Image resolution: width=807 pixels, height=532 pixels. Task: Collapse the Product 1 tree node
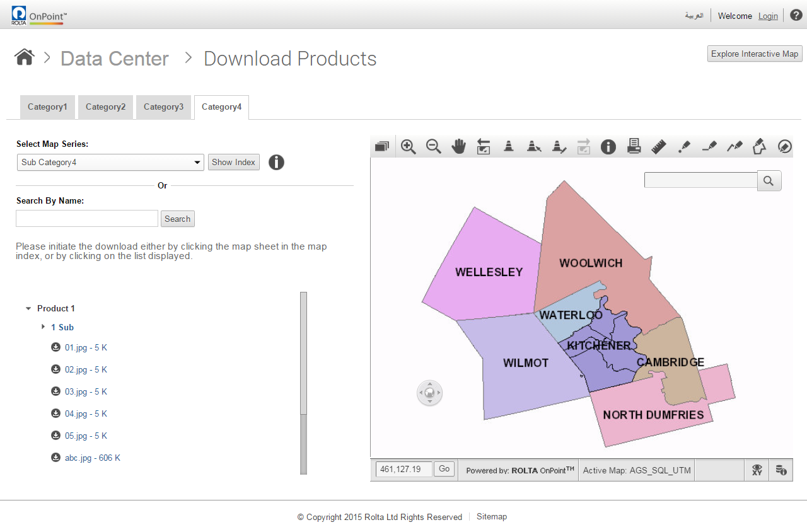point(28,309)
